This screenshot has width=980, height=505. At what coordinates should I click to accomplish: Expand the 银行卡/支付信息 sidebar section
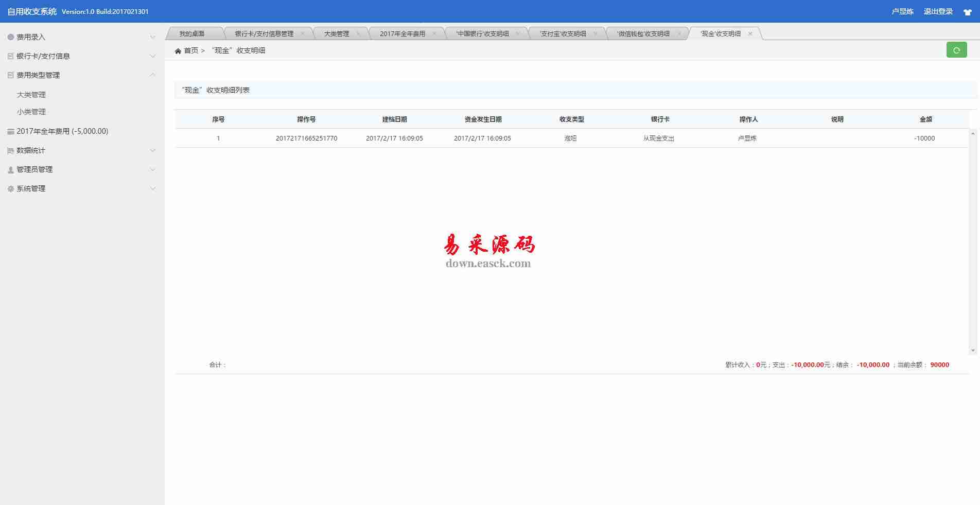(x=152, y=56)
